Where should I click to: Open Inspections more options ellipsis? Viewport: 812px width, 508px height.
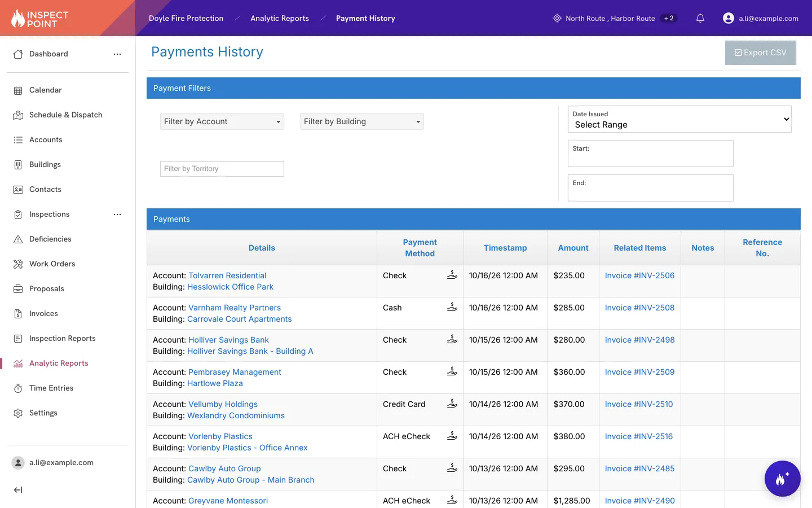tap(117, 214)
